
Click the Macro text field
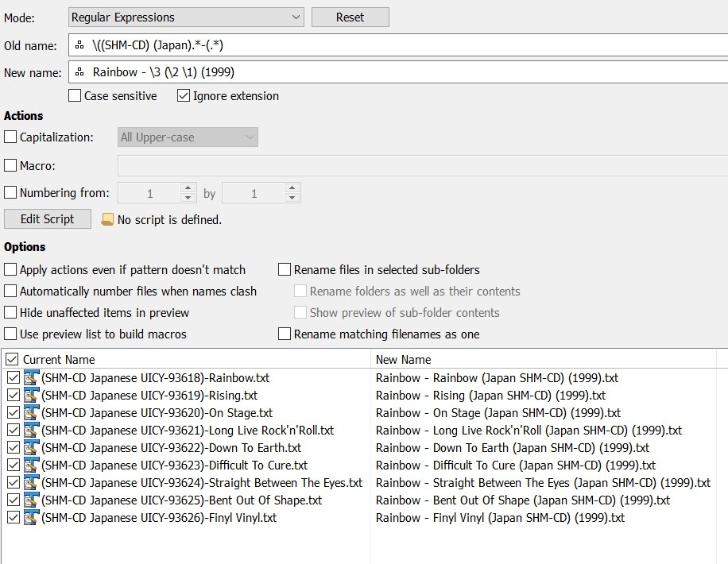pos(423,166)
